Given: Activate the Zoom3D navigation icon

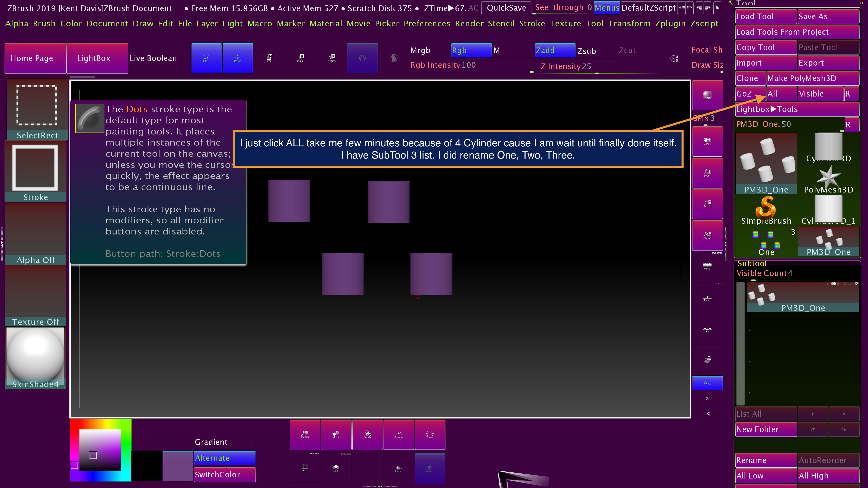Looking at the screenshot, I should pyautogui.click(x=305, y=434).
